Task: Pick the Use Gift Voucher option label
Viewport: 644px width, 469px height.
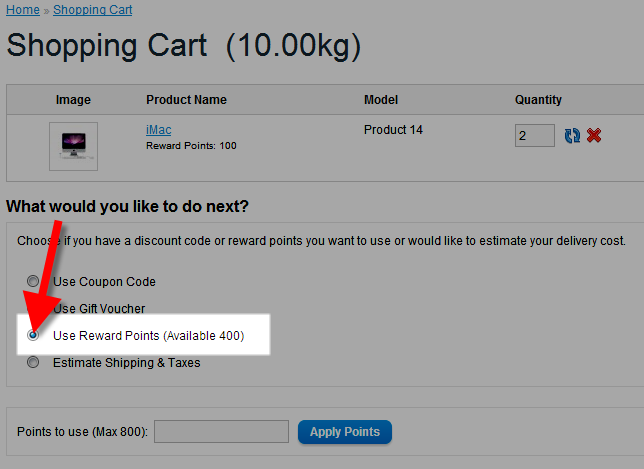Action: [99, 309]
